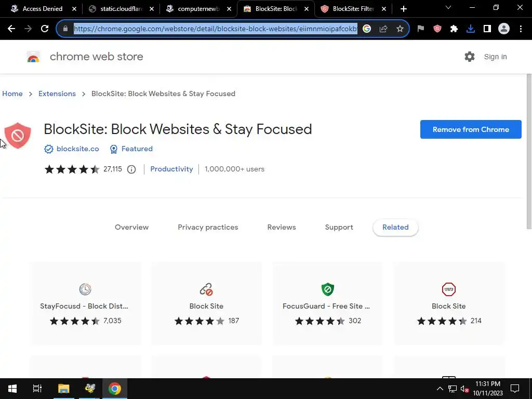The image size is (532, 399).
Task: Open the BlockSite shield extension in toolbar
Action: [437, 29]
